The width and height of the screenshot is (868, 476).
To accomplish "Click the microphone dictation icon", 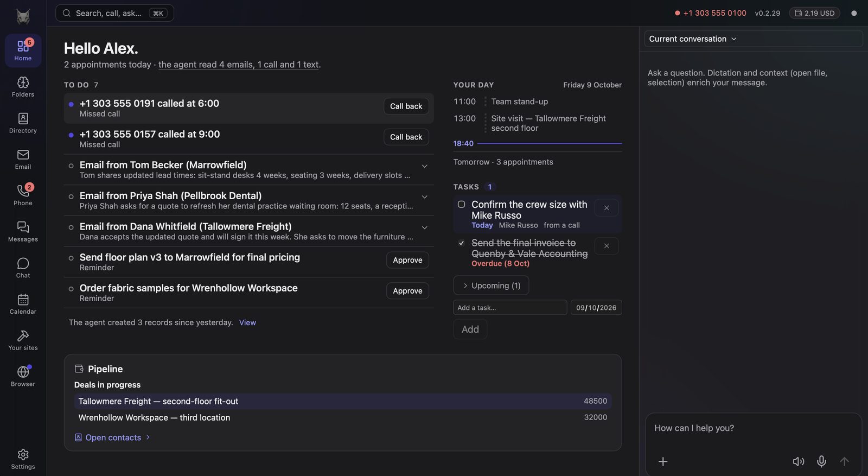I will pyautogui.click(x=822, y=461).
